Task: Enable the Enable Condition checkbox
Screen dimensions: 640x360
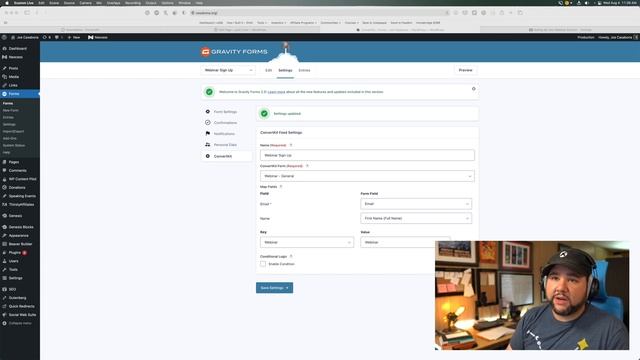Action: click(263, 264)
